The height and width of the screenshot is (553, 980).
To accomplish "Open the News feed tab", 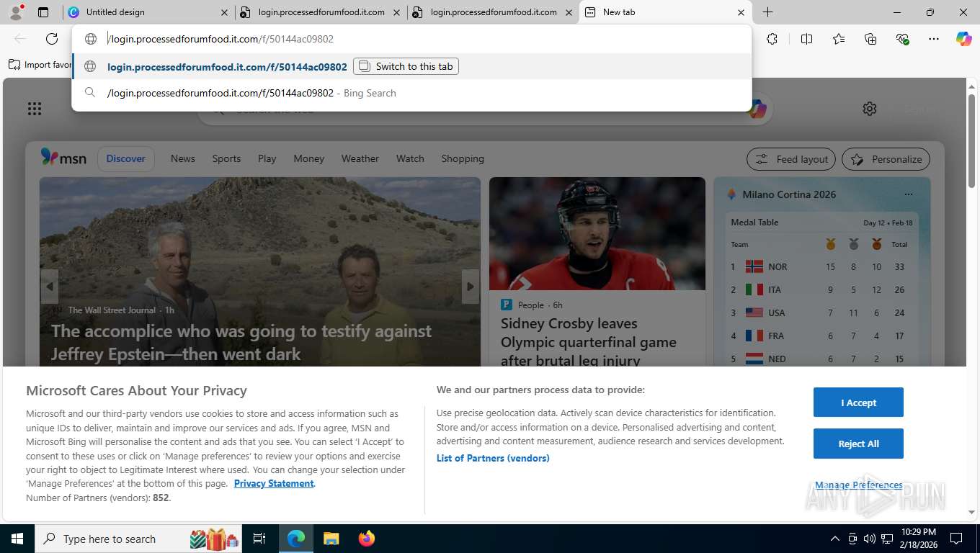I will click(x=183, y=158).
